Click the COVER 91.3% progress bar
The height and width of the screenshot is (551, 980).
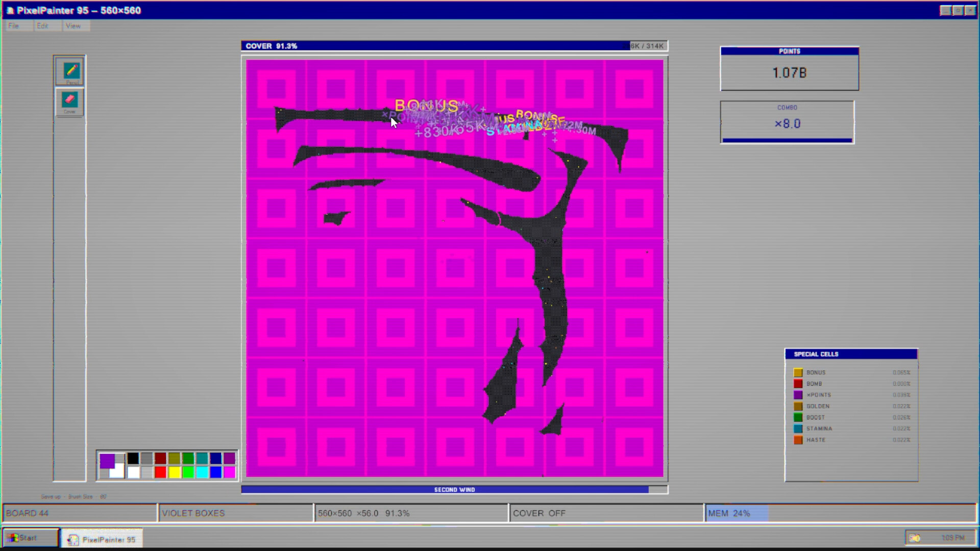pos(454,46)
